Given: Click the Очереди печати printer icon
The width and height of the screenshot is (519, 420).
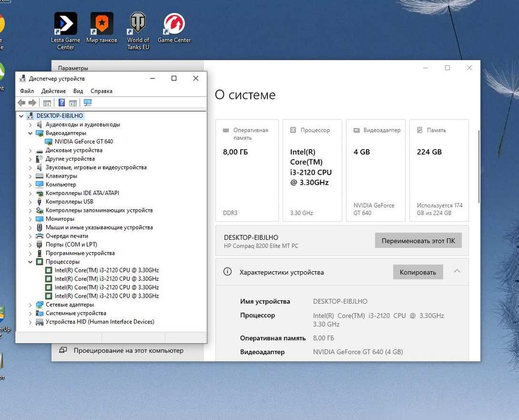Looking at the screenshot, I should (x=40, y=236).
